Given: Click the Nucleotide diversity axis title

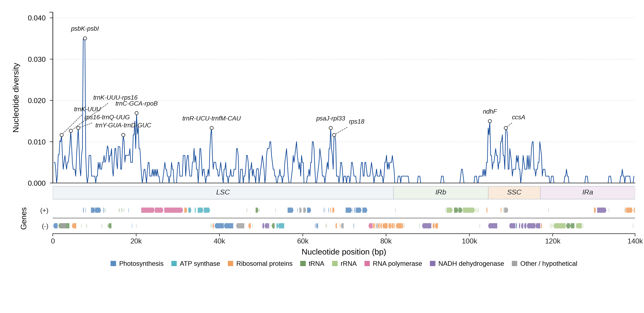Looking at the screenshot, I should point(16,98).
